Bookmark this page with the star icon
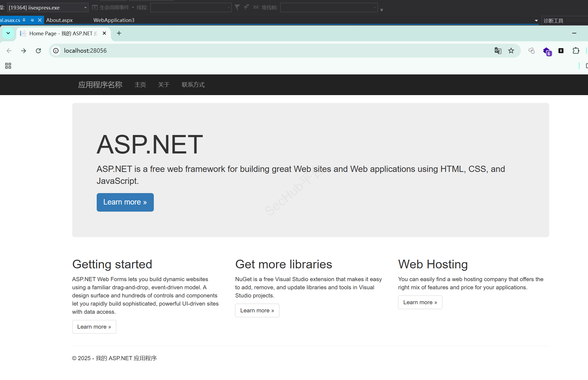 coord(511,51)
